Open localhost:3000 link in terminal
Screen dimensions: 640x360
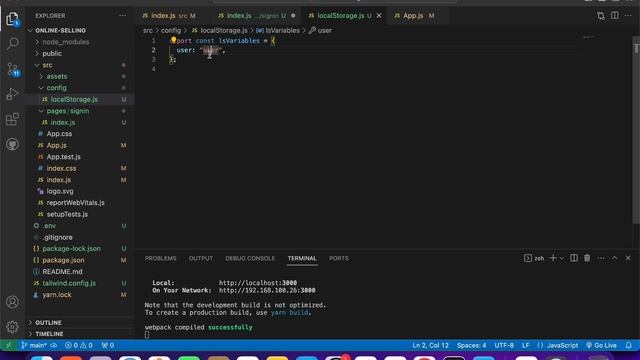[258, 283]
